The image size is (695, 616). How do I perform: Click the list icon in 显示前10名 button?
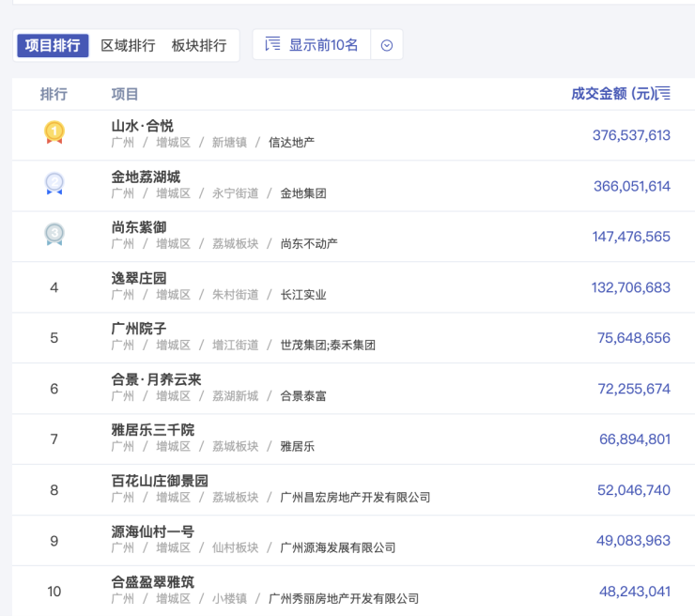click(x=272, y=44)
